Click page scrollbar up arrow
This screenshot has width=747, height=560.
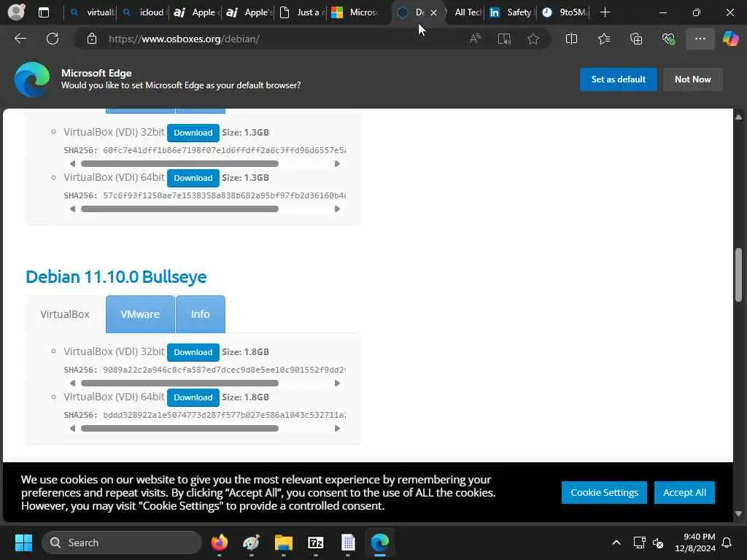(739, 117)
